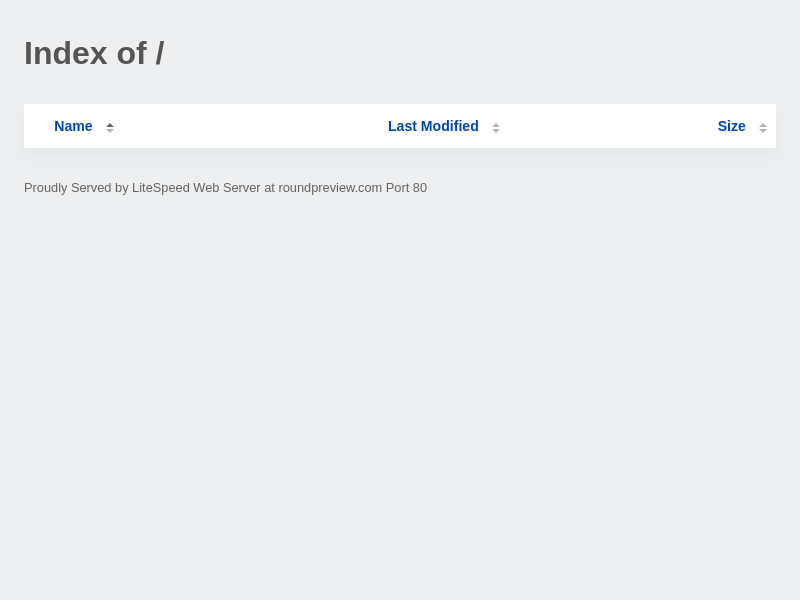Image resolution: width=800 pixels, height=600 pixels.
Task: Hit the up triangle beside Last Modified
Action: tap(496, 124)
